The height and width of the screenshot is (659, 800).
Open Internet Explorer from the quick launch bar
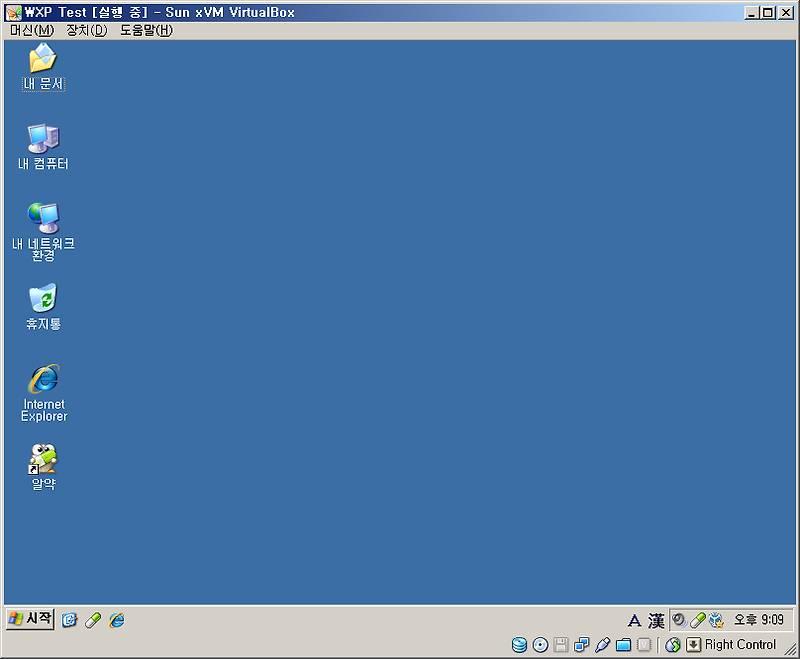117,620
